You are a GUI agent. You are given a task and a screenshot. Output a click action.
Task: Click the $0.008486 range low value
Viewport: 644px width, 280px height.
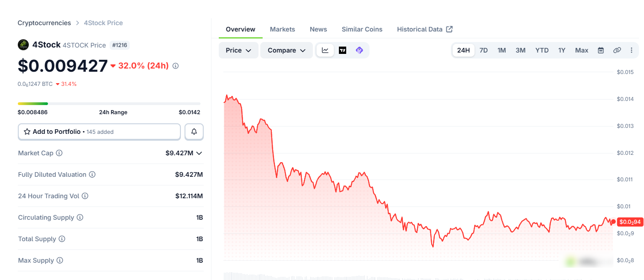[x=32, y=112]
